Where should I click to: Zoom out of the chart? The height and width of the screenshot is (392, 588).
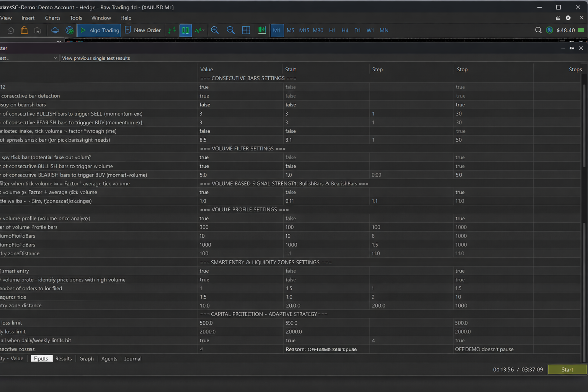[231, 30]
